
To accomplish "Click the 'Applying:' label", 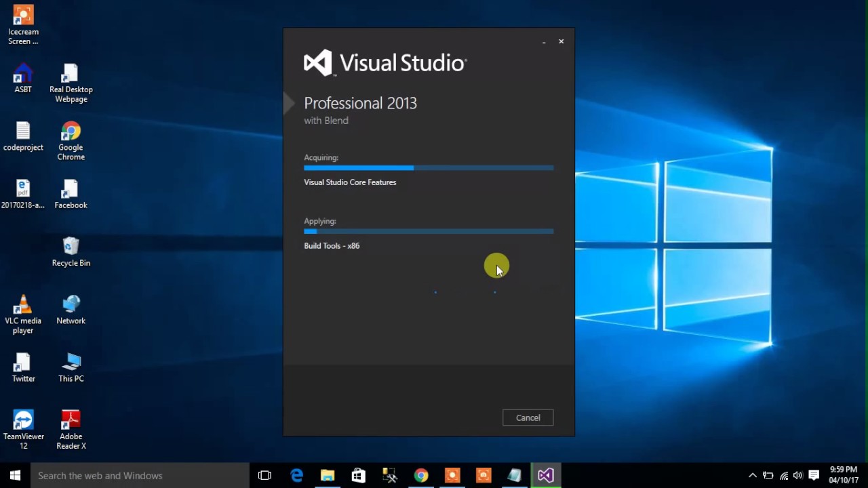I will 320,221.
